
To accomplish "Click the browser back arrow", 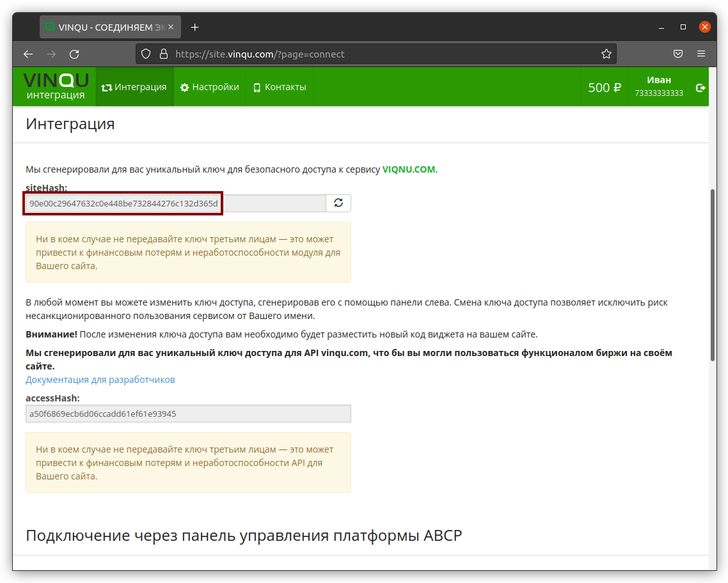I will click(x=28, y=54).
